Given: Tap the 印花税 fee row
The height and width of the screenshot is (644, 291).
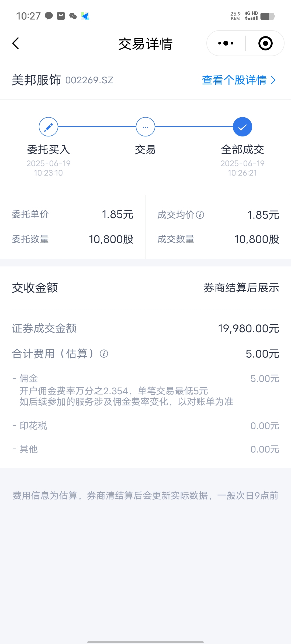Looking at the screenshot, I should (145, 426).
